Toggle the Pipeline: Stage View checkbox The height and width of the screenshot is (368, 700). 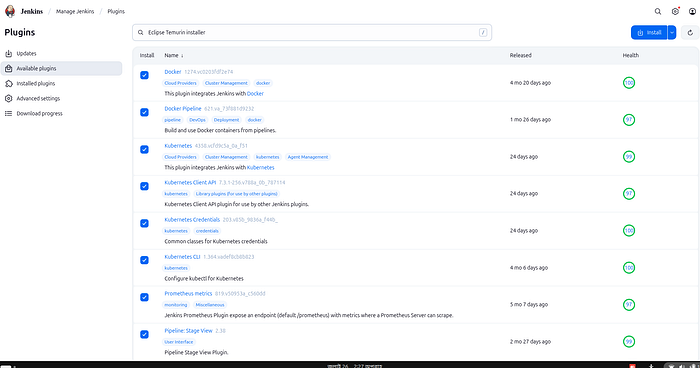click(x=144, y=334)
